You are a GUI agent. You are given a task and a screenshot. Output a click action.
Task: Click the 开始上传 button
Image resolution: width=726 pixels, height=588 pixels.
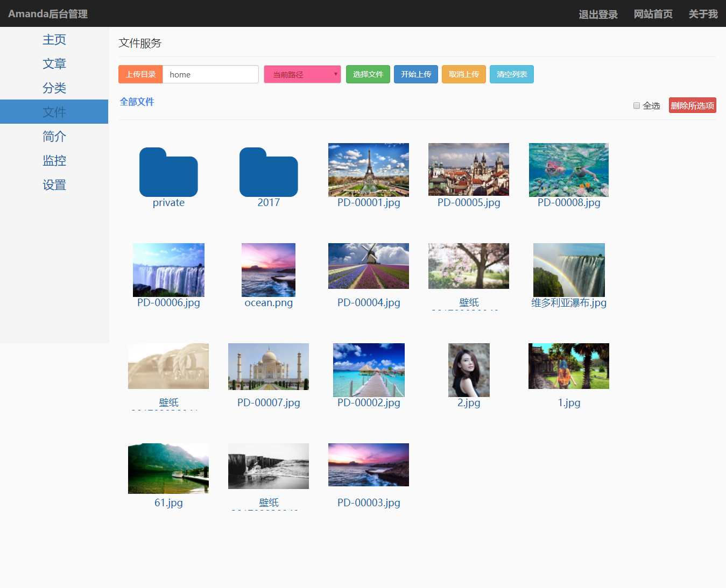[416, 74]
